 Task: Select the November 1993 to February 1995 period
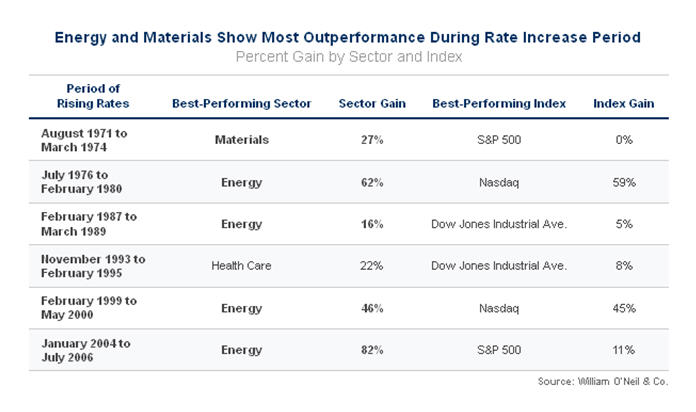pos(93,265)
